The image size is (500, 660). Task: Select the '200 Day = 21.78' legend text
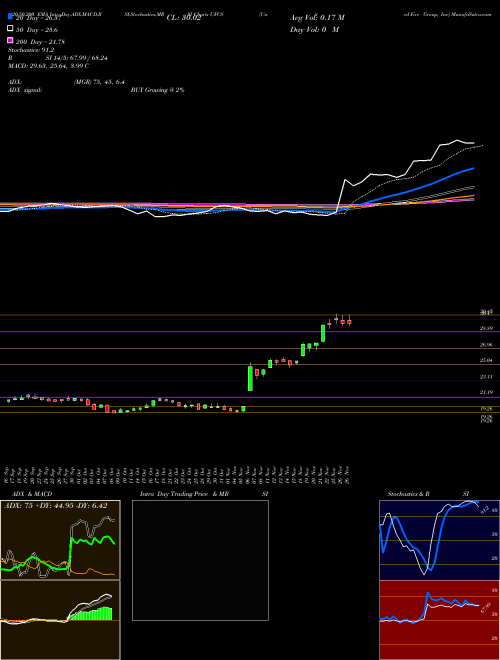coord(41,42)
